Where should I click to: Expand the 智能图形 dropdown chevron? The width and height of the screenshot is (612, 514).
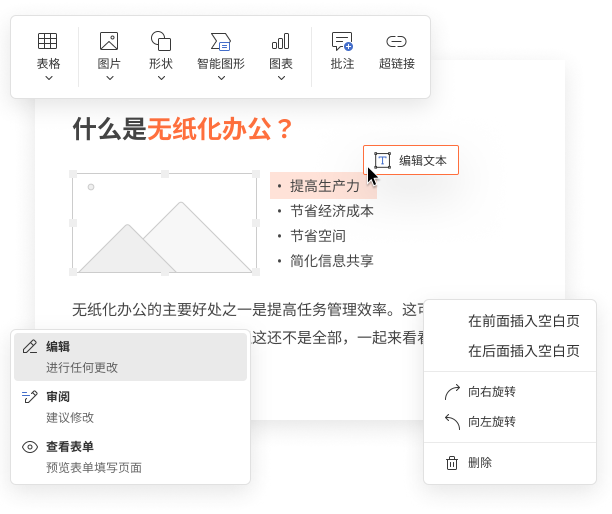(x=221, y=78)
